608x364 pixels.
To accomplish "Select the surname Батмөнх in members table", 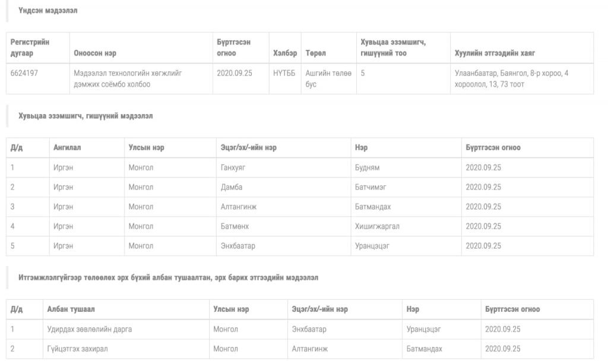I will pyautogui.click(x=235, y=226).
